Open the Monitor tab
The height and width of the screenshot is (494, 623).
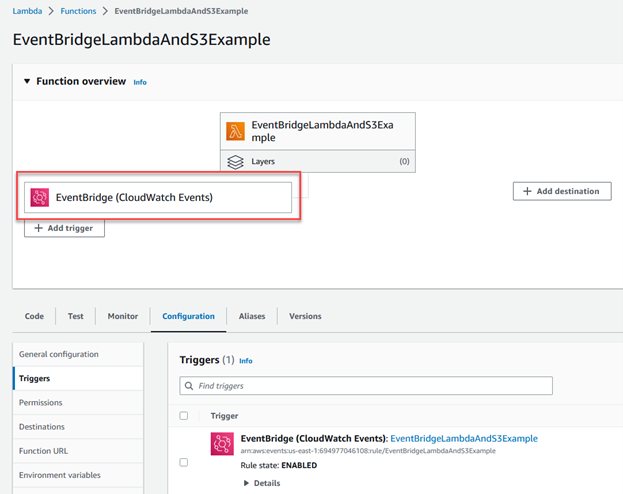pos(123,316)
